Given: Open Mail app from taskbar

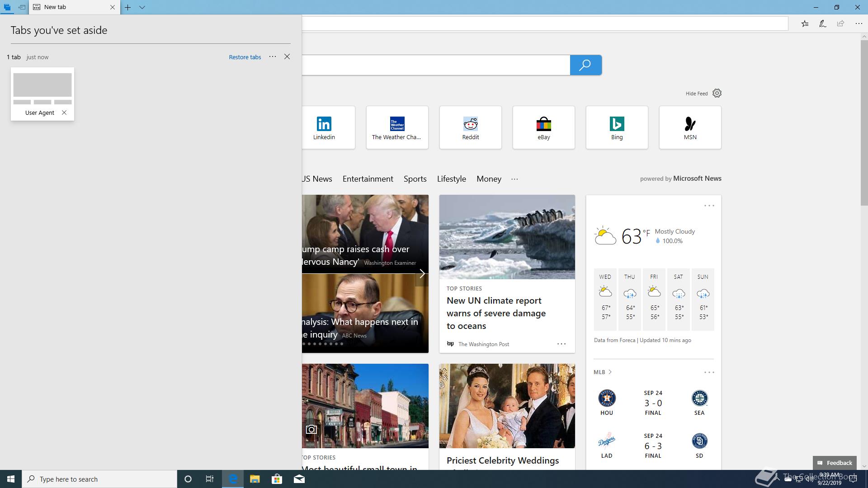Looking at the screenshot, I should point(299,479).
